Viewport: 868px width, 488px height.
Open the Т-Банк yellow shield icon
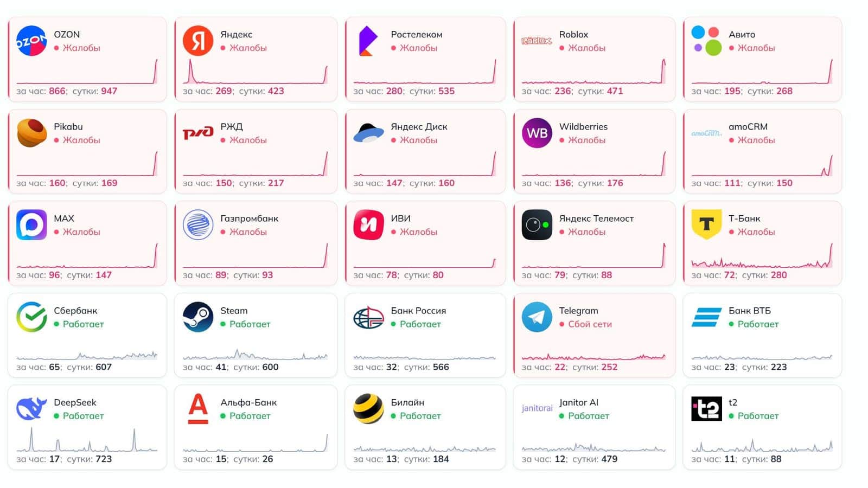(706, 224)
